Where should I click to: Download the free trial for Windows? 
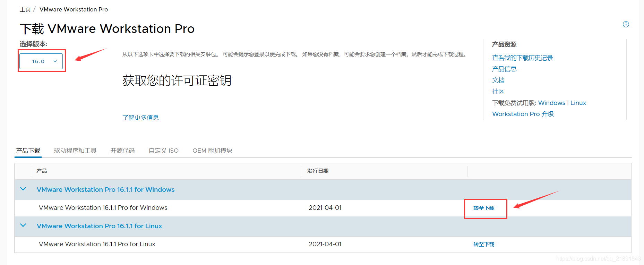552,103
